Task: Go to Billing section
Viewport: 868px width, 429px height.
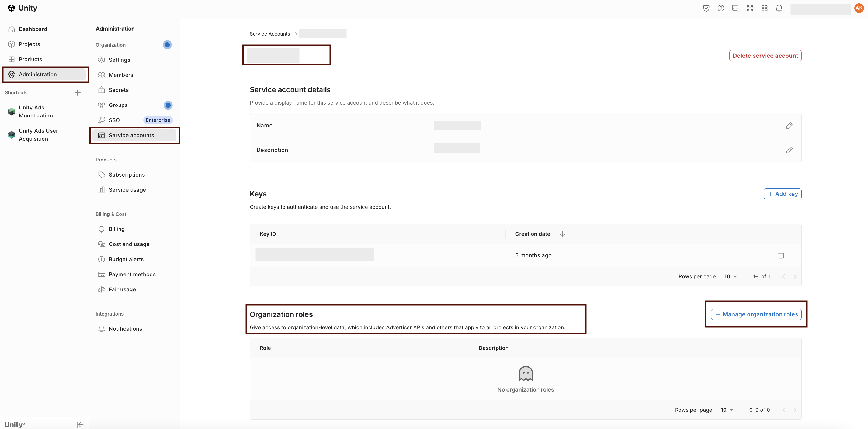Action: pyautogui.click(x=116, y=229)
